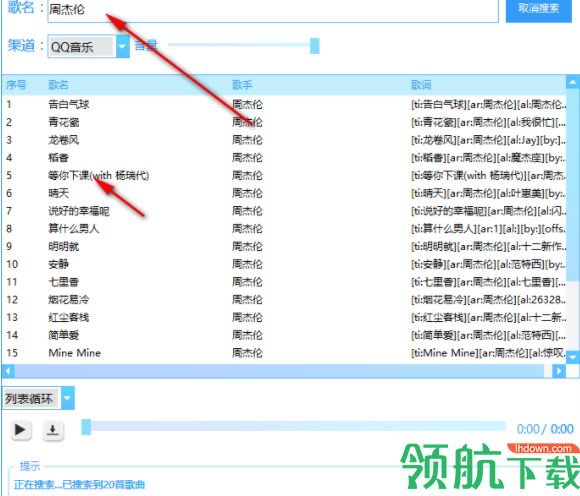The image size is (580, 496).
Task: Click the download song icon
Action: [x=53, y=430]
